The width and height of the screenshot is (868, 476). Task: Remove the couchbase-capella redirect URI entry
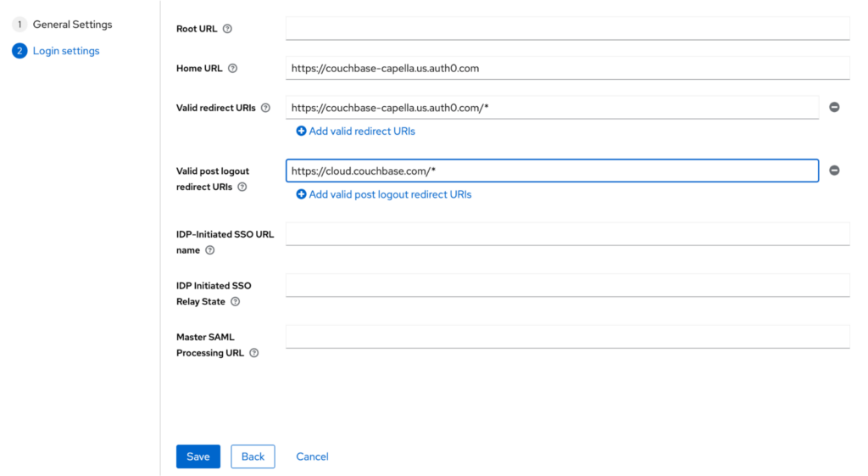click(x=834, y=107)
